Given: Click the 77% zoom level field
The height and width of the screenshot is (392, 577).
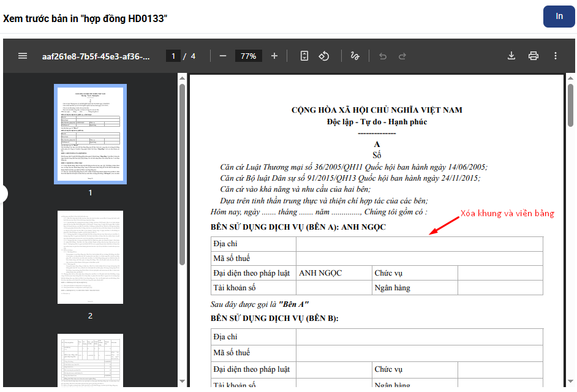Looking at the screenshot, I should [x=248, y=56].
